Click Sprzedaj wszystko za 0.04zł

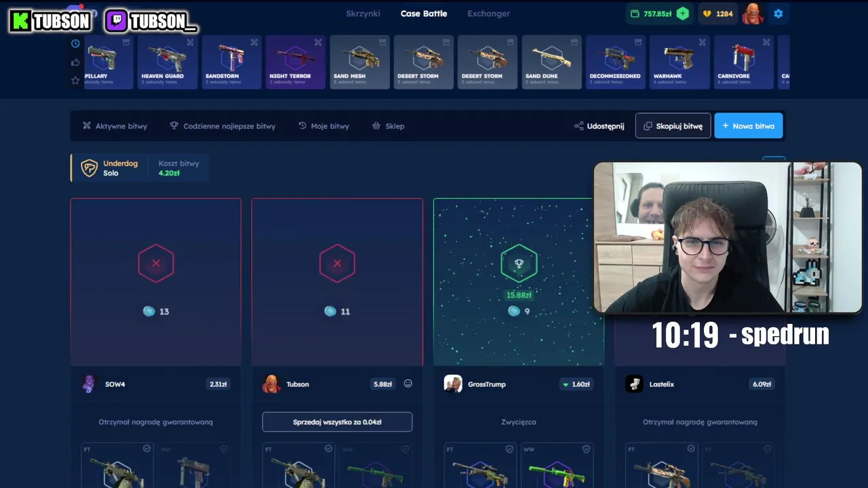click(x=337, y=422)
